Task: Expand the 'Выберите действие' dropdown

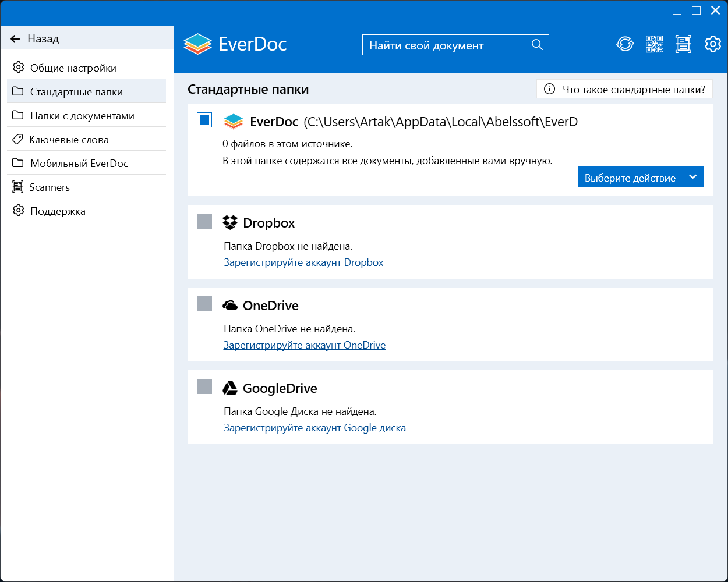Action: pyautogui.click(x=640, y=178)
